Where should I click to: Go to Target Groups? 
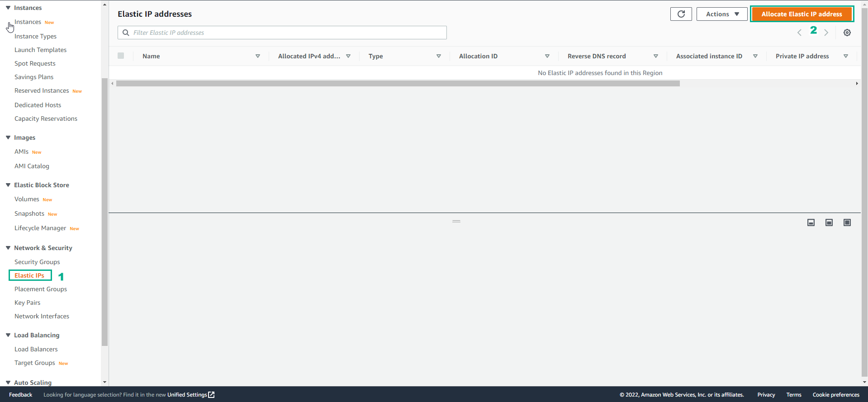[35, 363]
